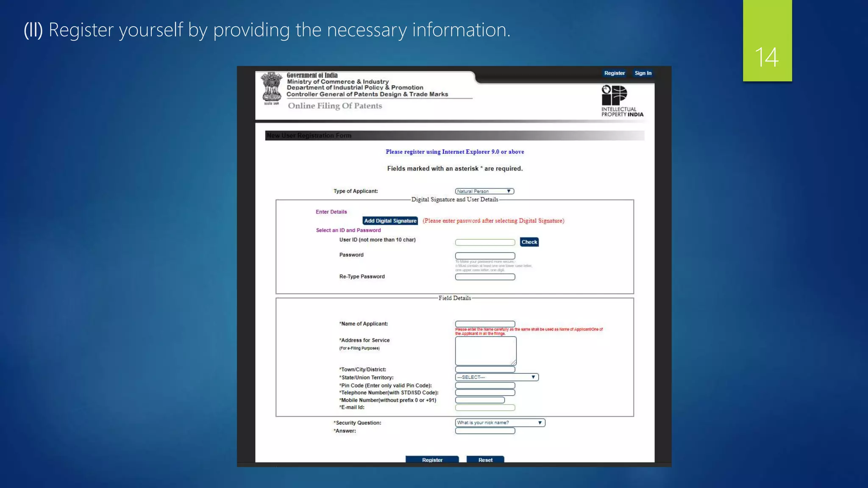Click the Government of India emblem logo

[272, 89]
